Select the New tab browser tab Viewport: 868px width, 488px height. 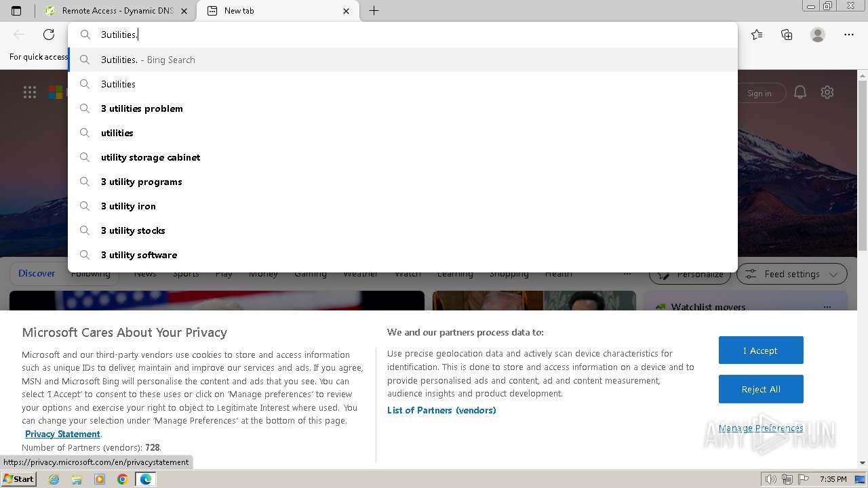click(278, 11)
